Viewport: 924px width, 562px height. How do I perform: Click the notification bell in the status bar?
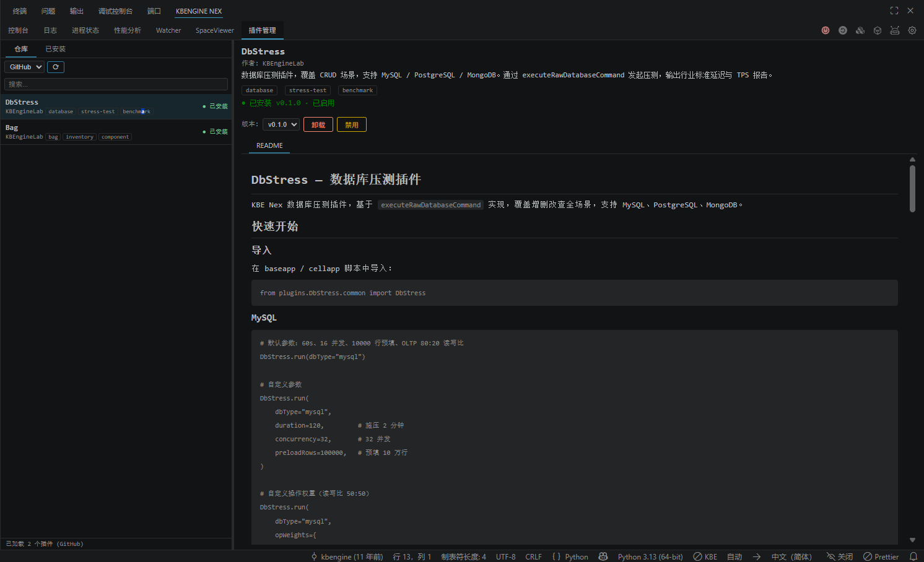[913, 556]
